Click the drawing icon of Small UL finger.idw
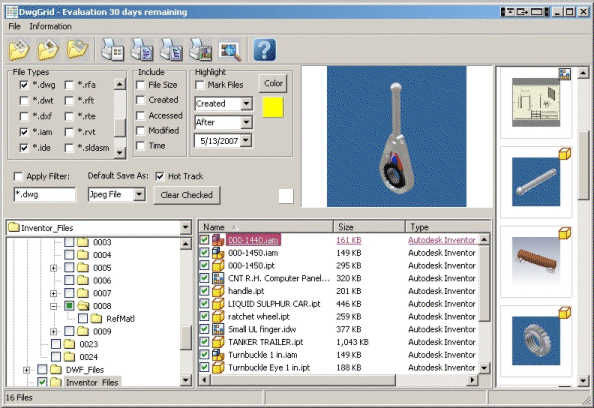 point(218,329)
